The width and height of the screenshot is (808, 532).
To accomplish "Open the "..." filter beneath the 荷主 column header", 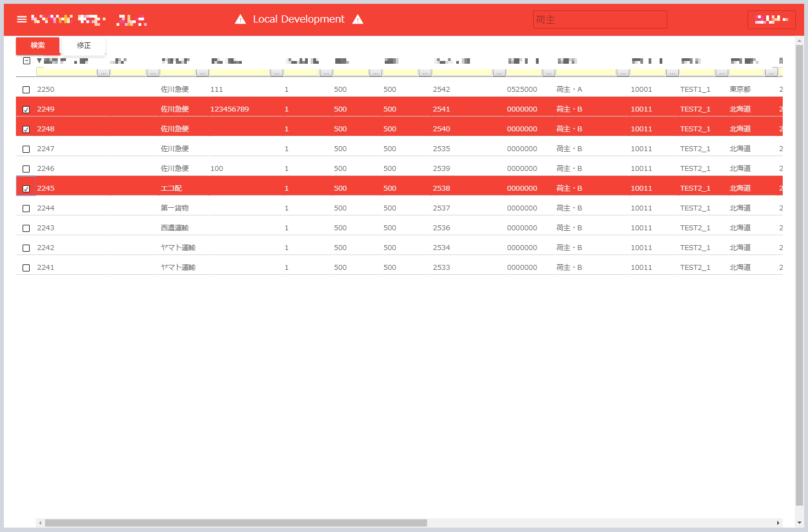I will pyautogui.click(x=623, y=72).
